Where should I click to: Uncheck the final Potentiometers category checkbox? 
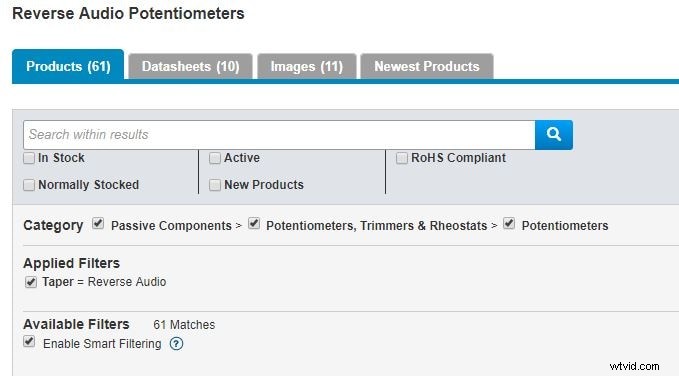(x=509, y=224)
